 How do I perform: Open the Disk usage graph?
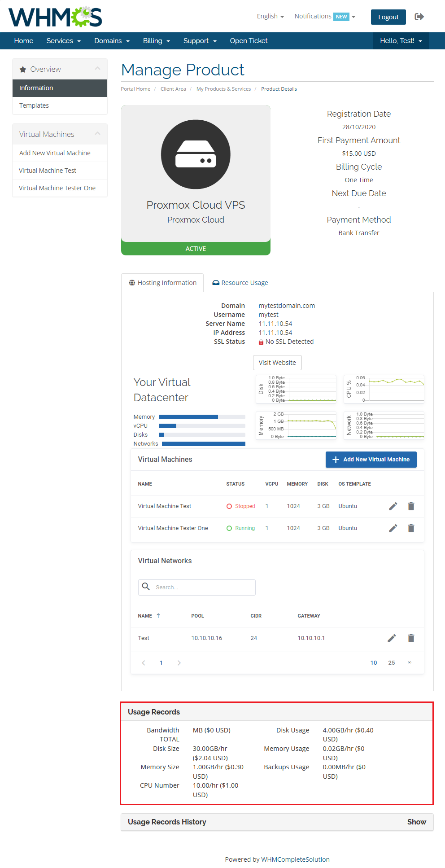(x=296, y=389)
